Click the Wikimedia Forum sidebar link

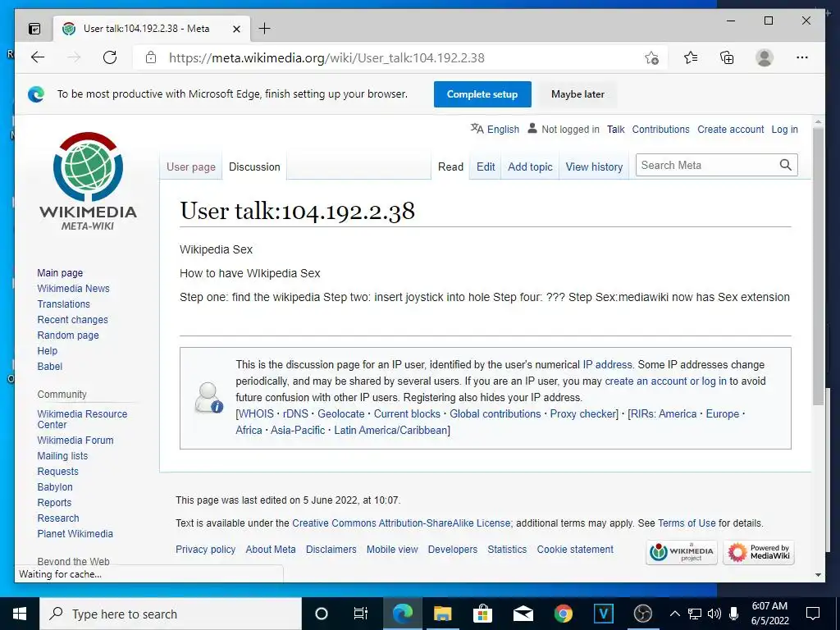coord(75,440)
